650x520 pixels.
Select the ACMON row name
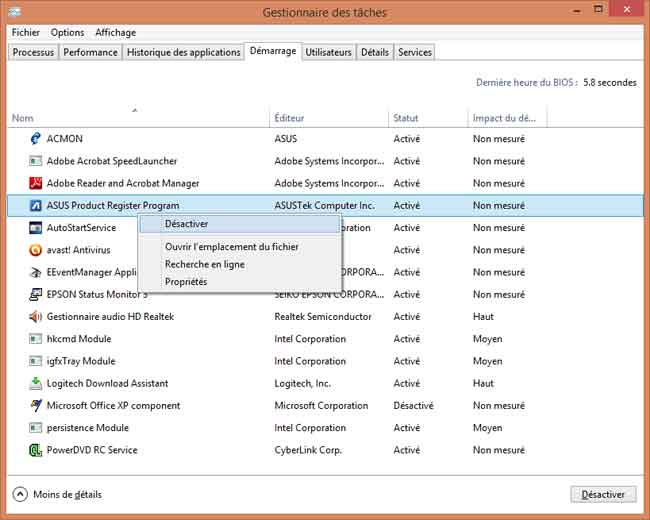(x=65, y=139)
